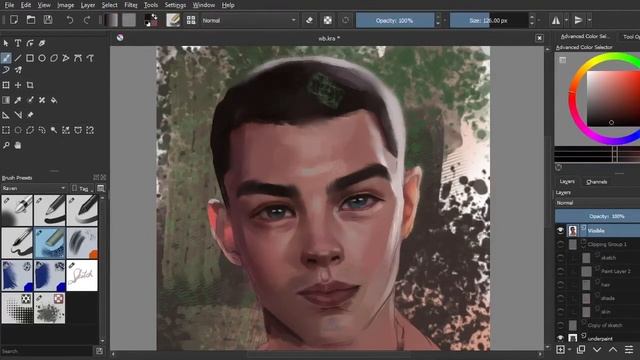Screen dimensions: 640x360
Task: Select the Crop tool
Action: pos(30,85)
